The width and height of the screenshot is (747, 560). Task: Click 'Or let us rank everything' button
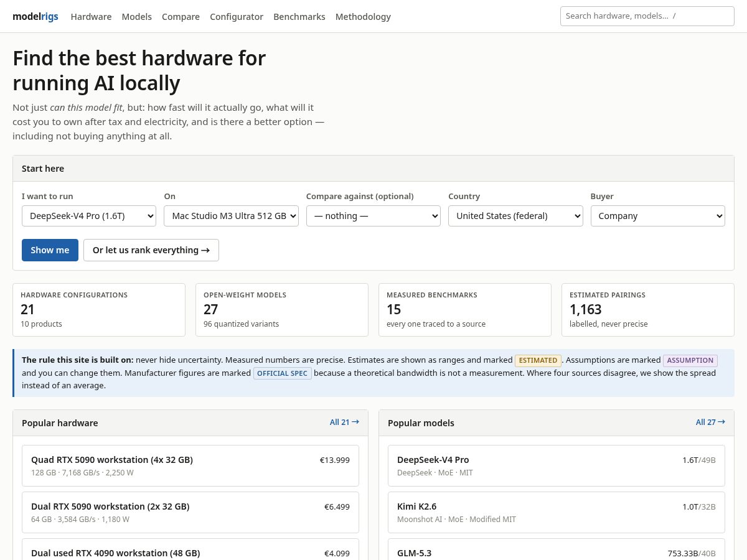click(x=151, y=250)
